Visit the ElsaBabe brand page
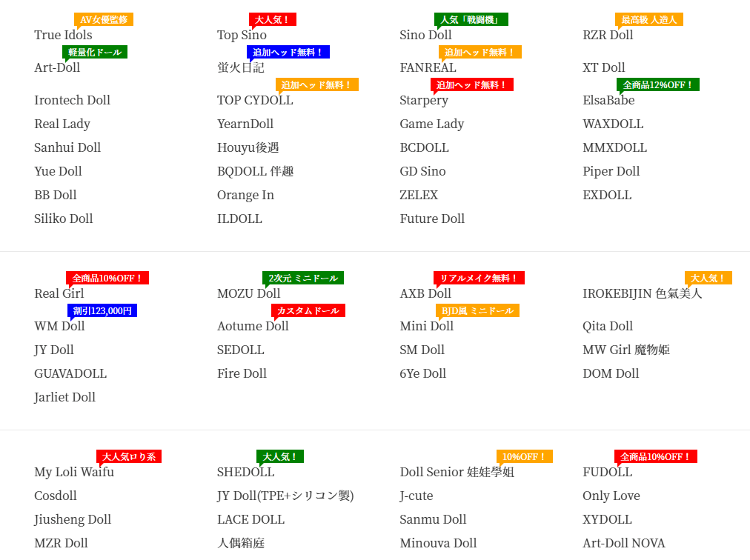The image size is (750, 560). coord(608,100)
